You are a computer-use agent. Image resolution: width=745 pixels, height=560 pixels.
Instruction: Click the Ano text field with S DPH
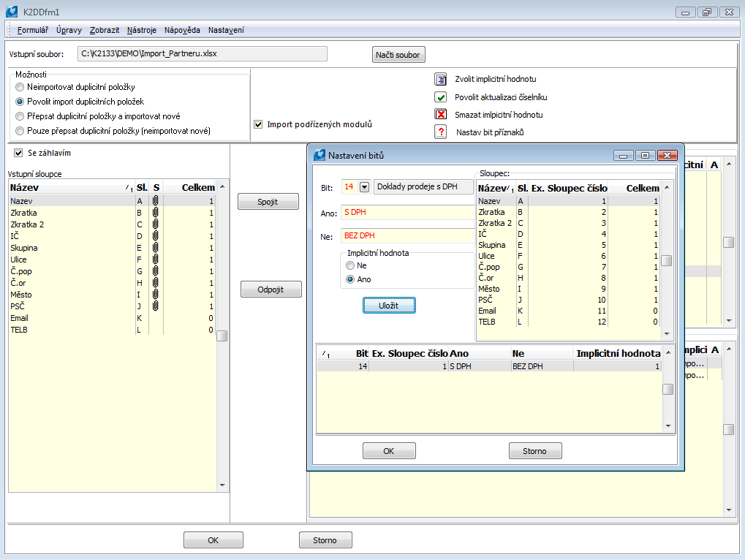(x=408, y=212)
